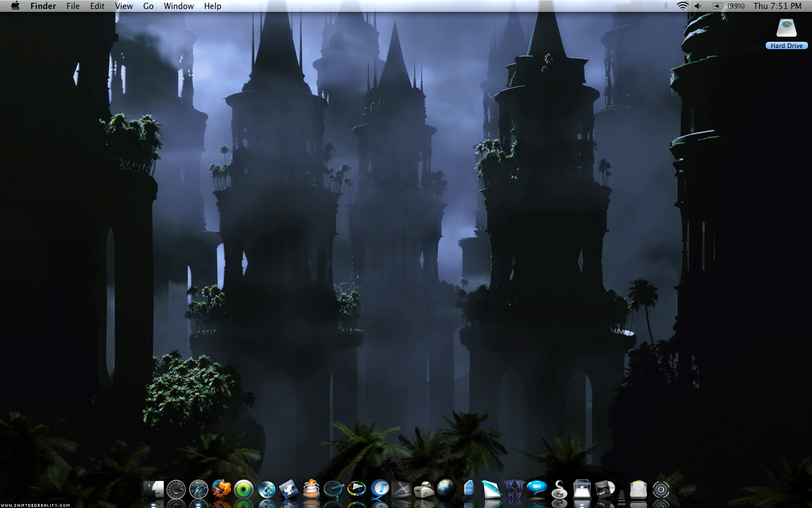Screen dimensions: 812x508
Task: Open iChat video bubble Dock icon
Action: point(537,489)
